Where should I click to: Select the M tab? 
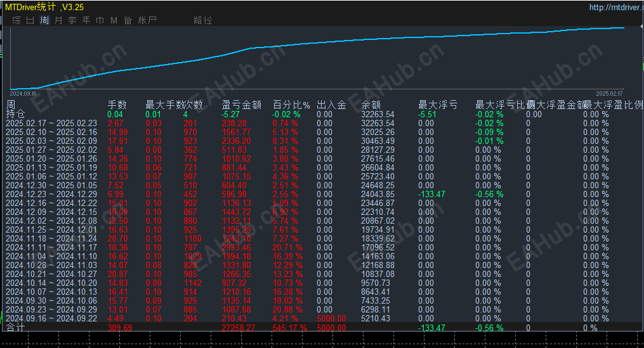114,20
